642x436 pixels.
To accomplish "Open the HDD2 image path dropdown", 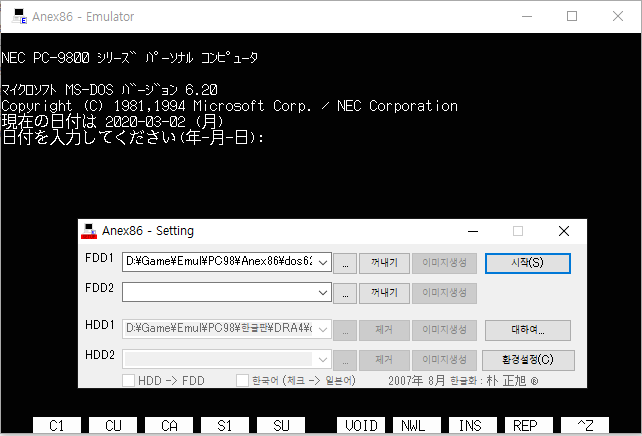I will coord(323,359).
